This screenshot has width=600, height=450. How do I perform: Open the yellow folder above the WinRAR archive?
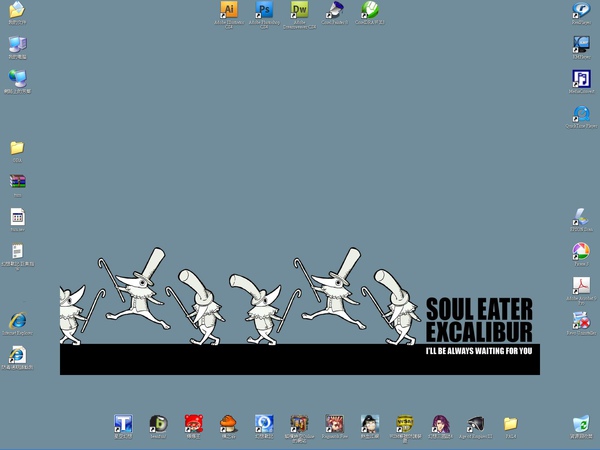point(17,148)
